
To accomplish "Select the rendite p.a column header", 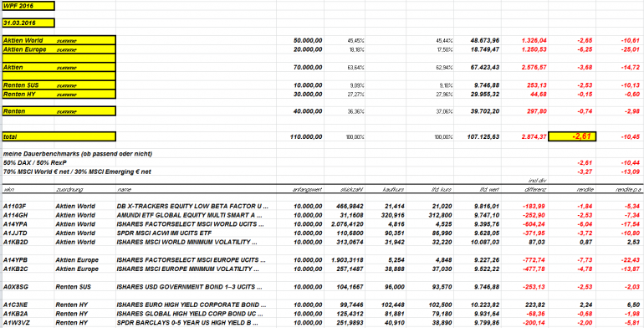I will coord(627,190).
